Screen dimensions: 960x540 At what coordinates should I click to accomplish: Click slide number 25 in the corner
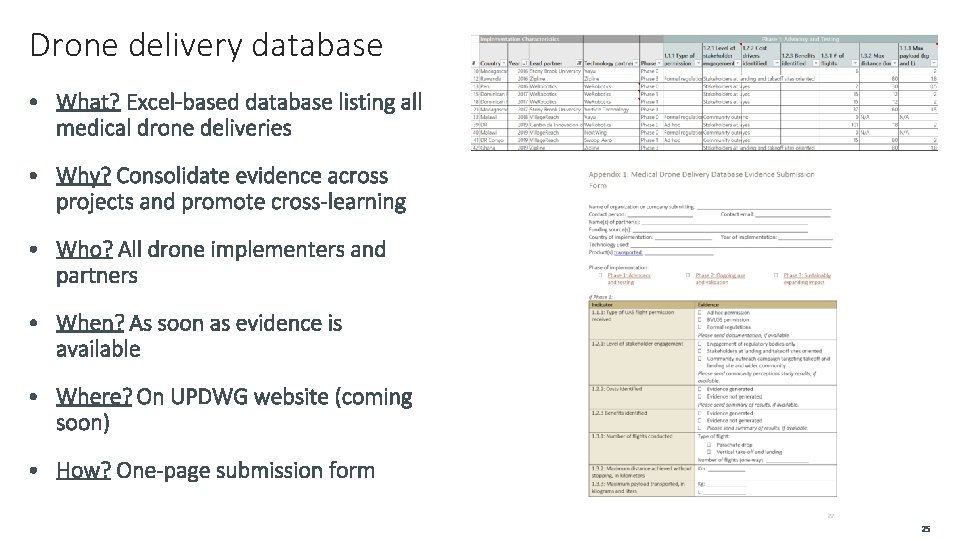click(x=926, y=529)
